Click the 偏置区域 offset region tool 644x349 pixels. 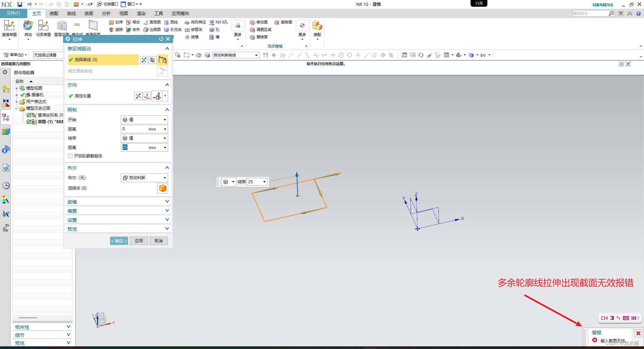point(261,30)
